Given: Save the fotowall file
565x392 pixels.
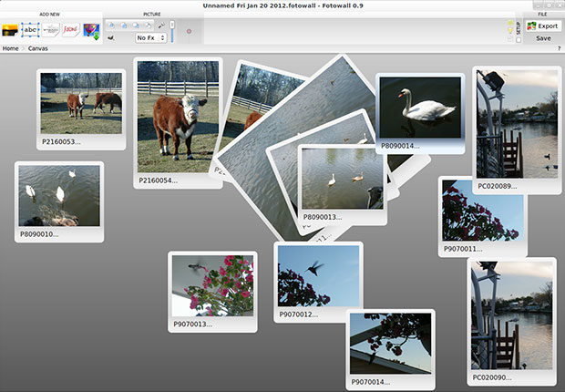Looking at the screenshot, I should coord(543,38).
